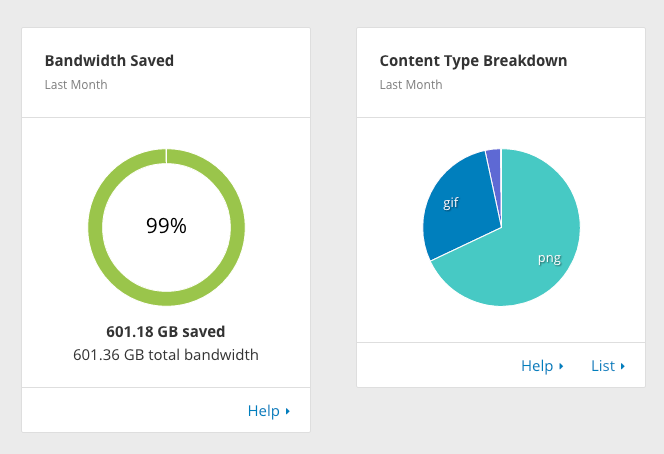This screenshot has width=664, height=454.
Task: Click the arrow icon next to List
Action: (x=623, y=367)
